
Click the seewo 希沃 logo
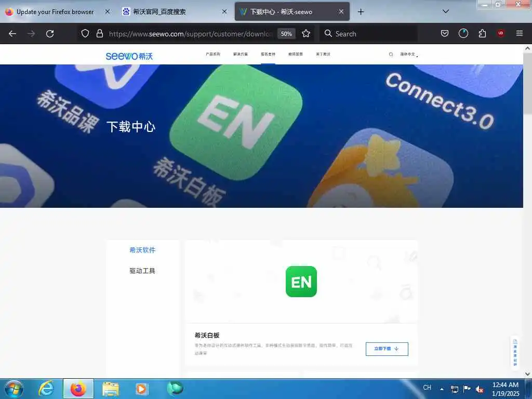(129, 56)
